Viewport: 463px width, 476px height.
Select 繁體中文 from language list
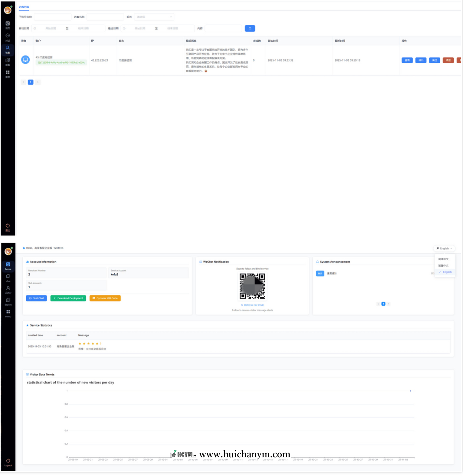pos(443,265)
